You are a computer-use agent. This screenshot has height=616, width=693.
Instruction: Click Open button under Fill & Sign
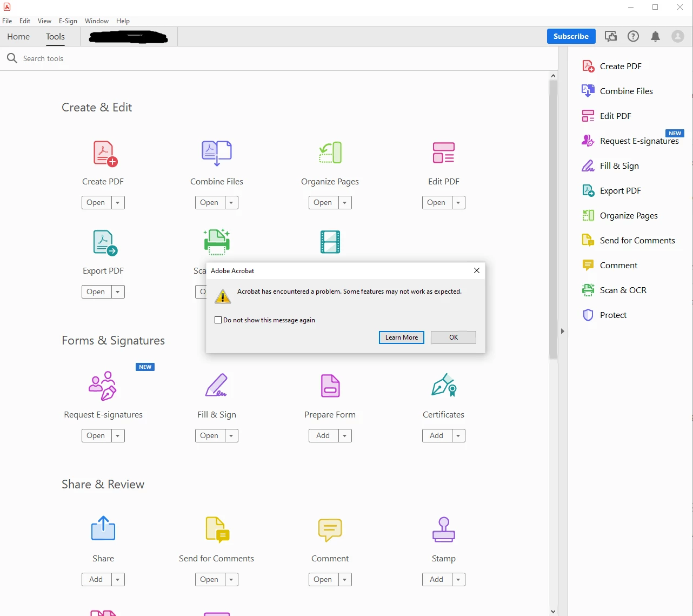(x=210, y=435)
